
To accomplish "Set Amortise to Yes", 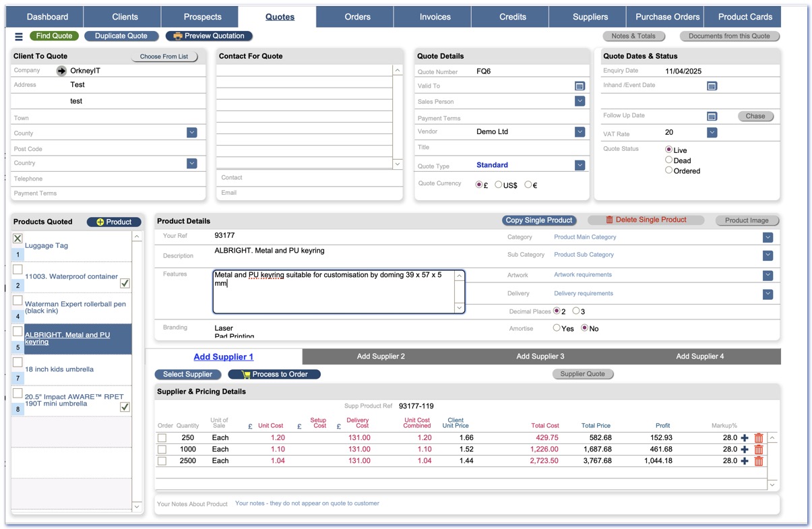I will (557, 328).
